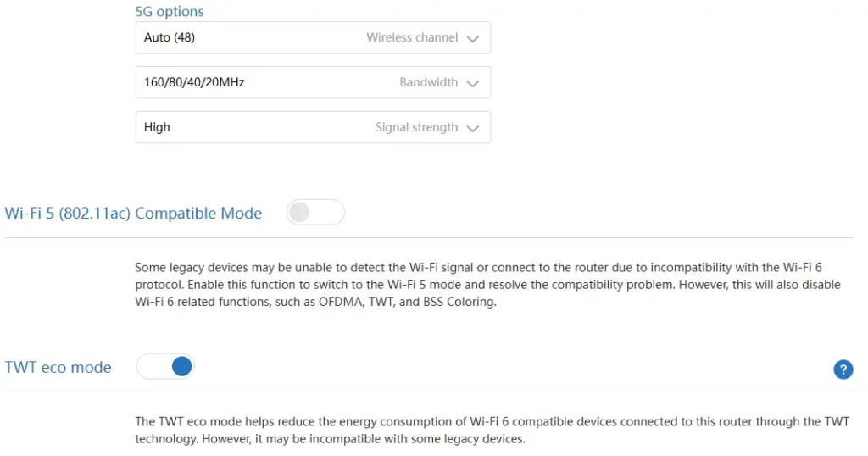Click the Wi-Fi 5 (802.11ac) Compatible Mode heading
The width and height of the screenshot is (868, 456).
tap(133, 213)
